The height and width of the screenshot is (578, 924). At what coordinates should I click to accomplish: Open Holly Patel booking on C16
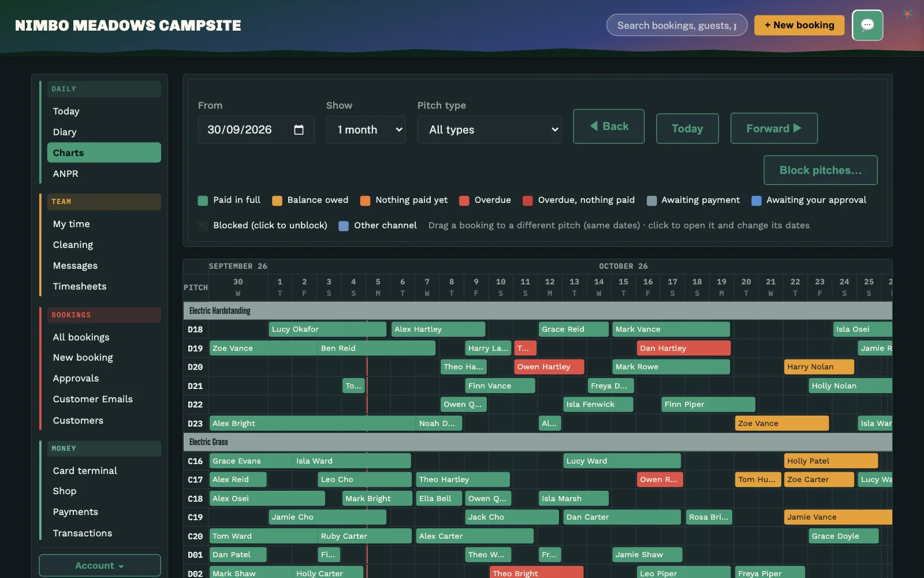tap(831, 461)
